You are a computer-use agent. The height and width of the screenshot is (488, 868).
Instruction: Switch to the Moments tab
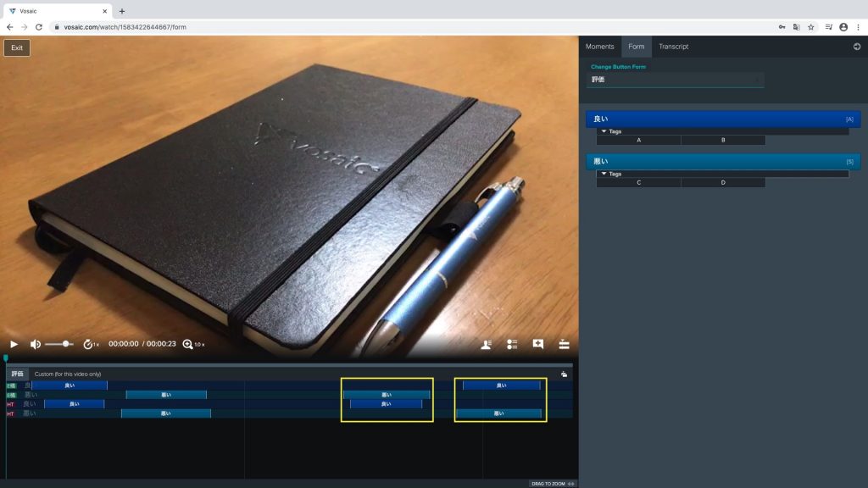[599, 47]
